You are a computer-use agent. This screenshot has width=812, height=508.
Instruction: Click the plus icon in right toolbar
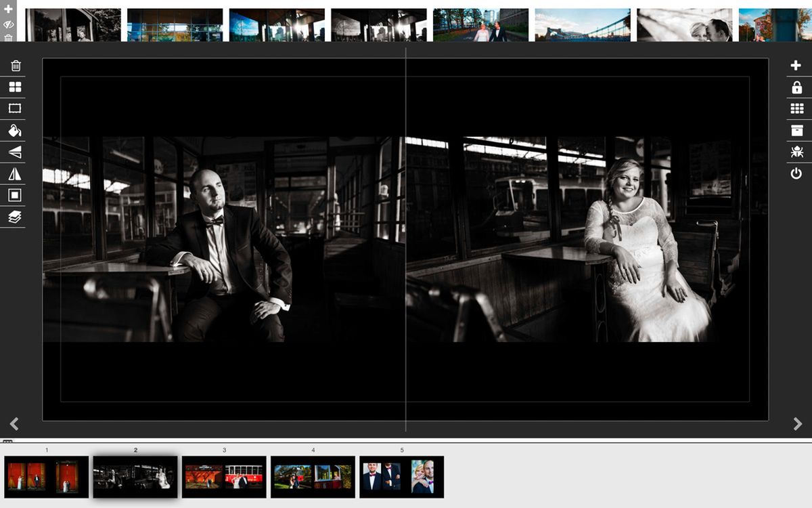(x=796, y=66)
